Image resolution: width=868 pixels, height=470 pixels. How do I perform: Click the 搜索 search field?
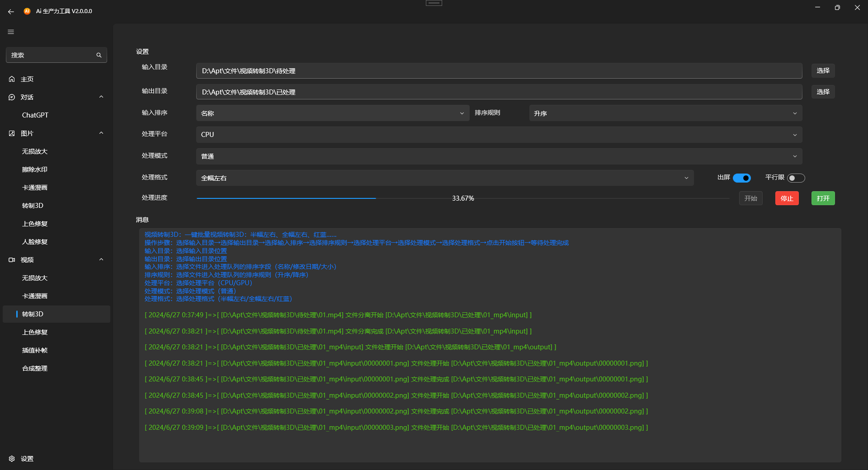tap(57, 55)
